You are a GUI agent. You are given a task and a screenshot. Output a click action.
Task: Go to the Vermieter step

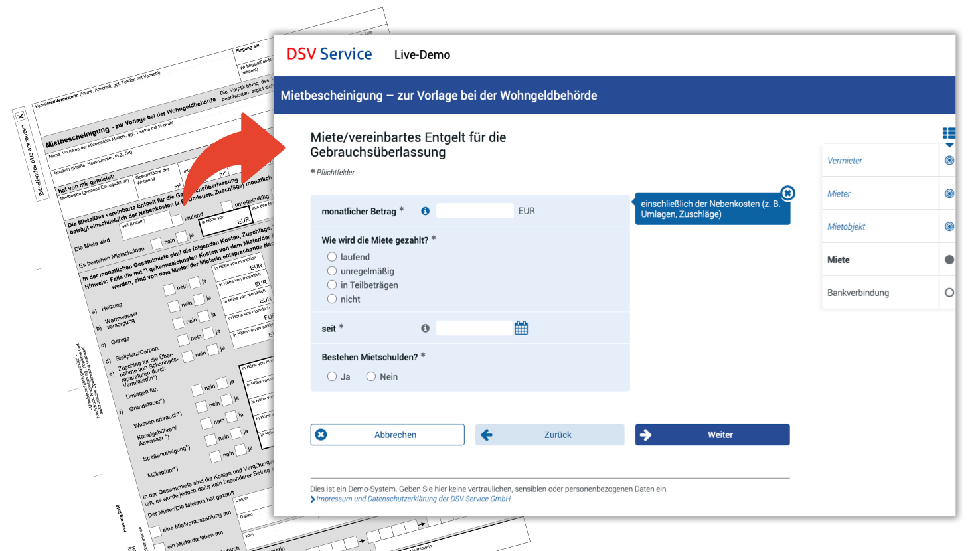pos(845,161)
